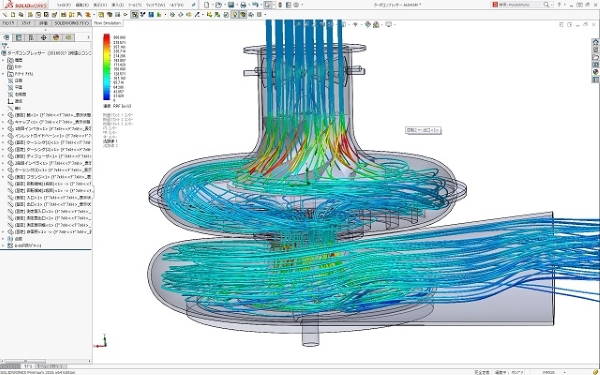
Task: Open the DisplayManager color ball tab icon
Action: pos(56,38)
